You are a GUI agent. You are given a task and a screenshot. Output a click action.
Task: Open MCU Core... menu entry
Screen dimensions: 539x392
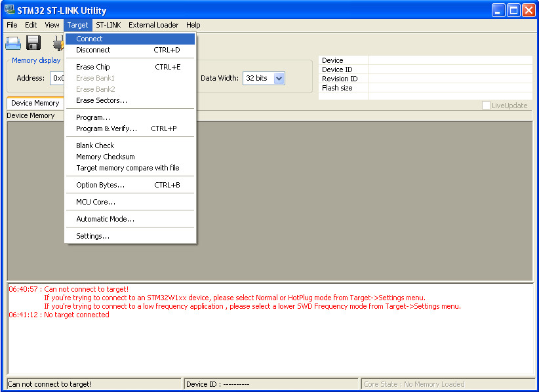[130, 202]
